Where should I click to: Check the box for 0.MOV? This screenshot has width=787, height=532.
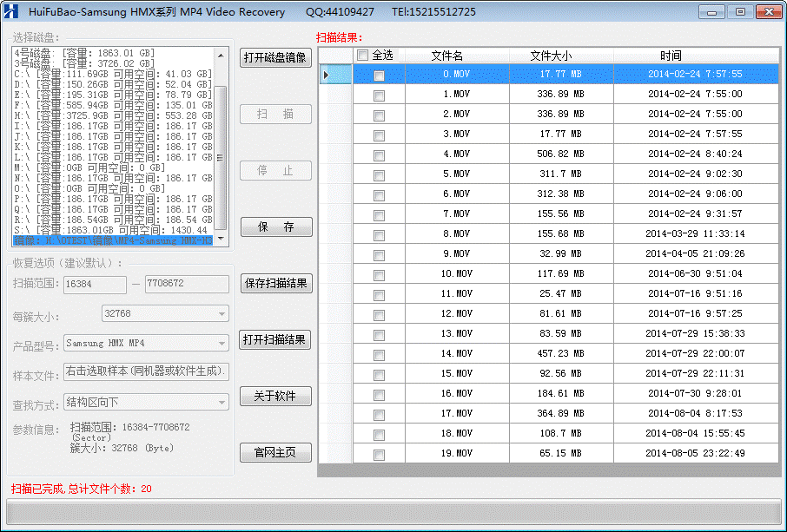tap(379, 76)
